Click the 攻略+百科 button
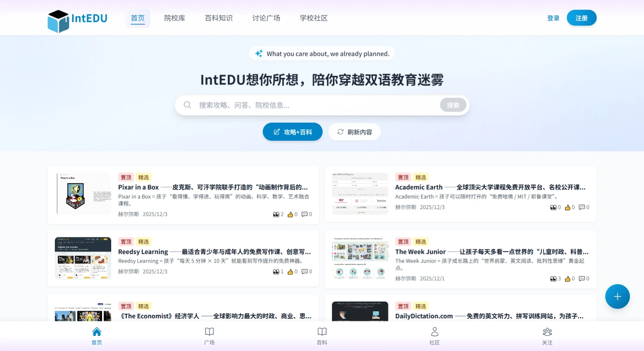644x351 pixels. coord(292,132)
